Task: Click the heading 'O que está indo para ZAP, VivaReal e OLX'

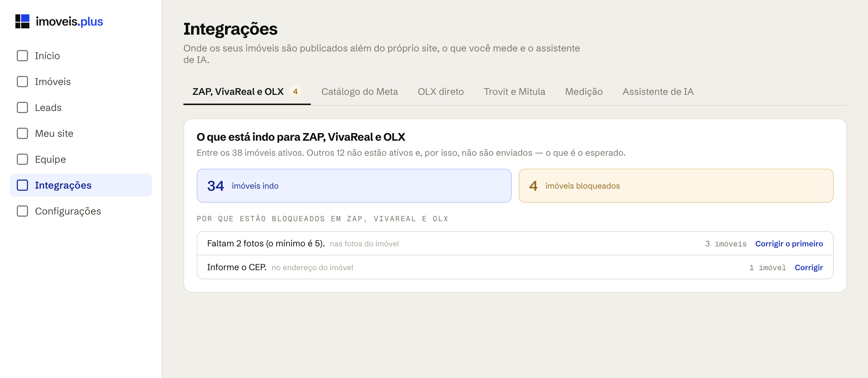Action: [x=301, y=137]
